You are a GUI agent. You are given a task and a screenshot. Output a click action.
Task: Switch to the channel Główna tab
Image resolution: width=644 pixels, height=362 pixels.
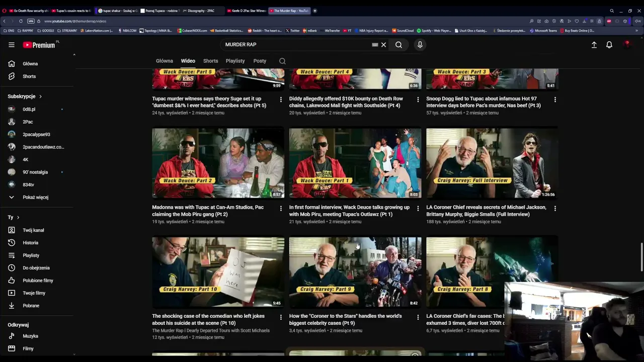coord(165,61)
